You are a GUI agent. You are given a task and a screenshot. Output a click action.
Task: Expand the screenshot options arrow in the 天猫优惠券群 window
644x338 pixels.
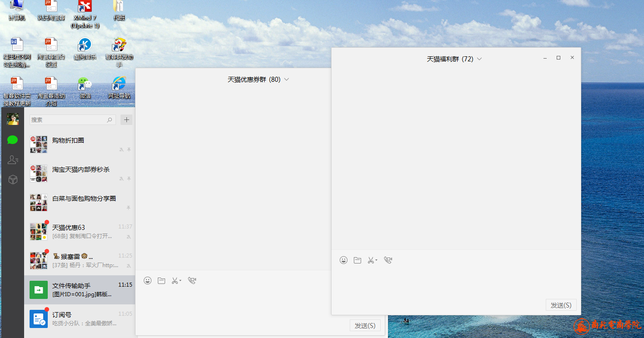181,281
